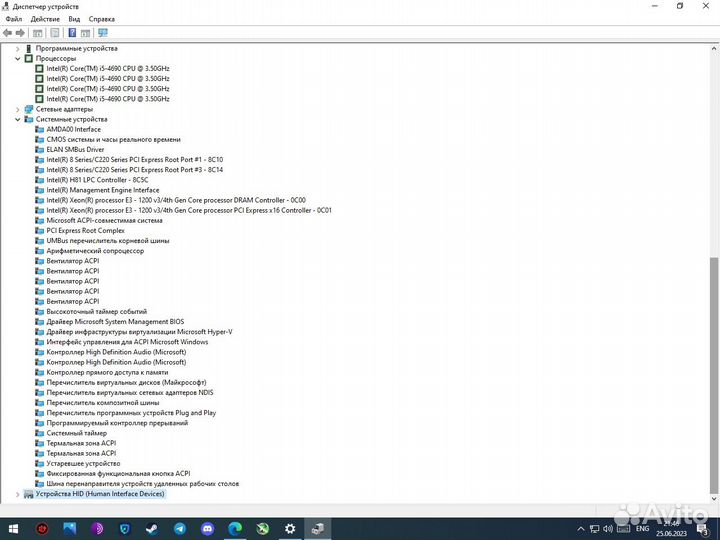Open the Settings gear on the taskbar
The image size is (720, 540).
point(290,529)
